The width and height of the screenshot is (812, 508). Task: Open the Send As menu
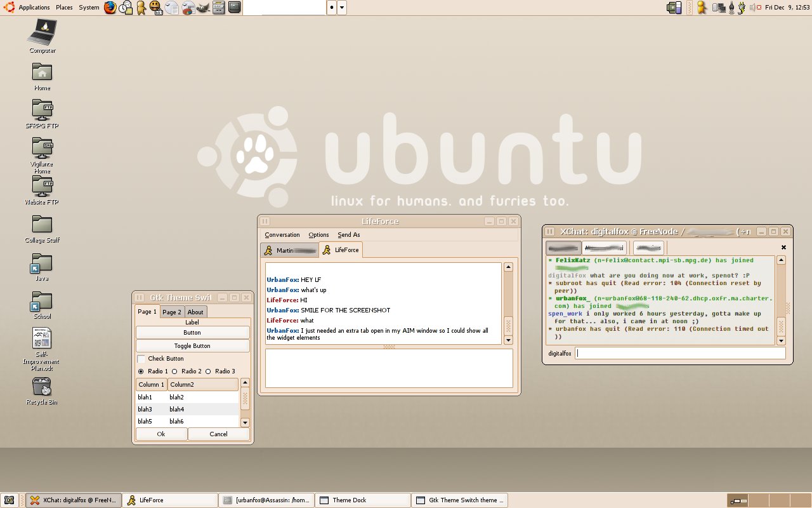point(349,235)
